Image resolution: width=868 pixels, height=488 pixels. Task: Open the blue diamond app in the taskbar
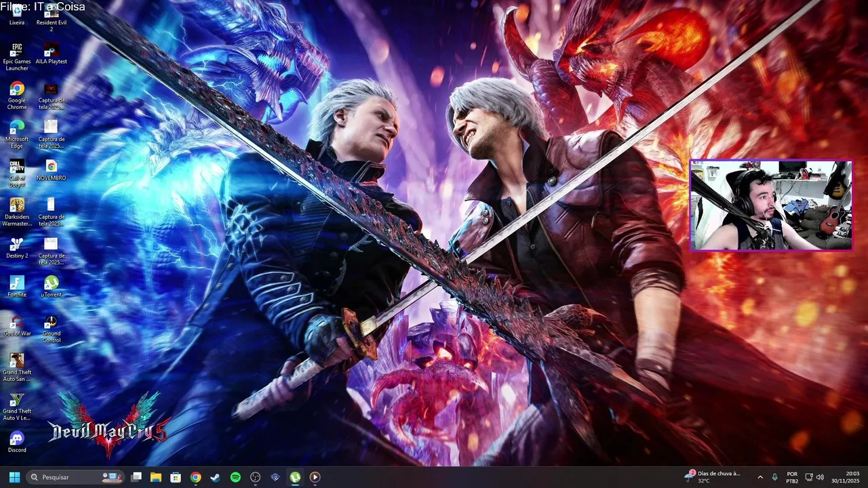[275, 477]
